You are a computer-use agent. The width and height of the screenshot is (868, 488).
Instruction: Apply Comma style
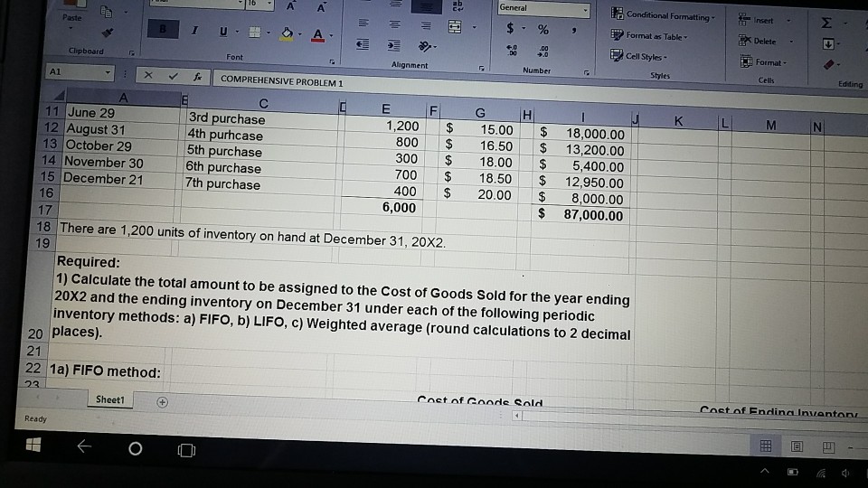(x=574, y=30)
